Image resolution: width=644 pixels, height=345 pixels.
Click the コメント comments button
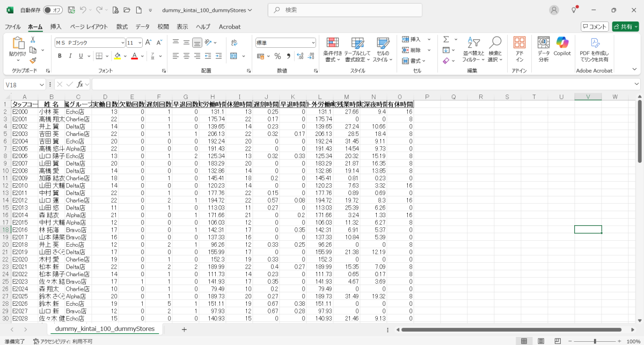pyautogui.click(x=595, y=26)
